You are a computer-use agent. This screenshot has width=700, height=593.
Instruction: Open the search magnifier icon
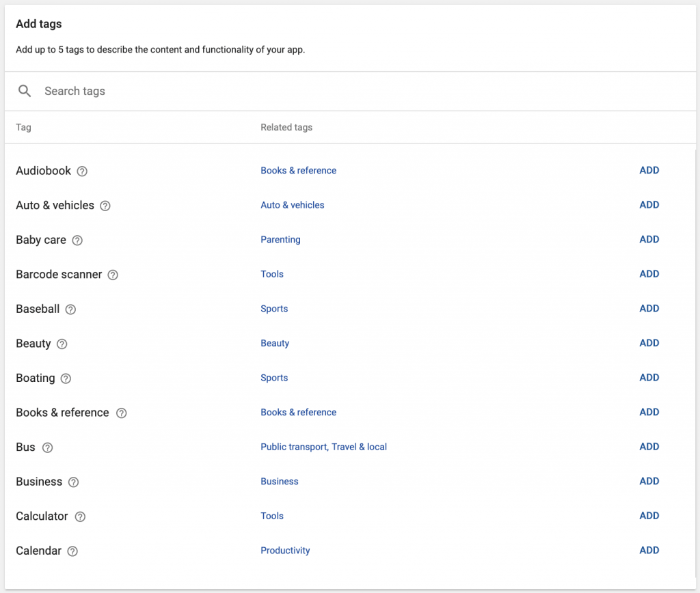25,91
